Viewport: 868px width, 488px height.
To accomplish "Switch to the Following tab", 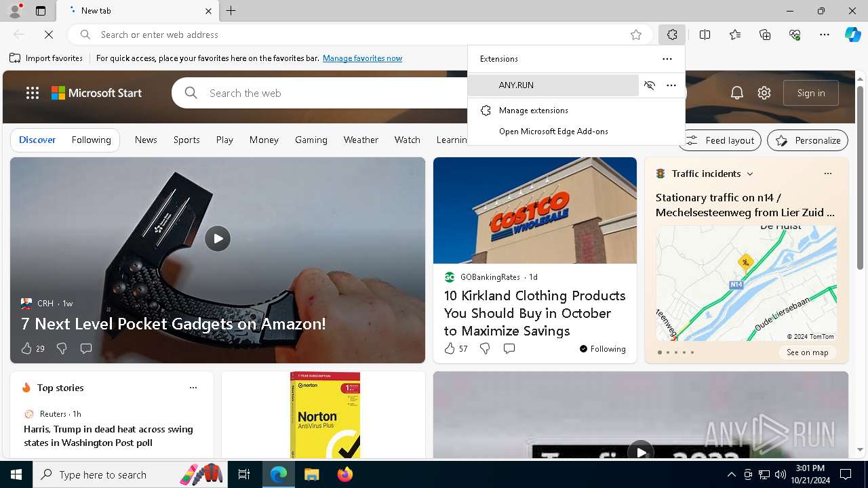I will [92, 140].
